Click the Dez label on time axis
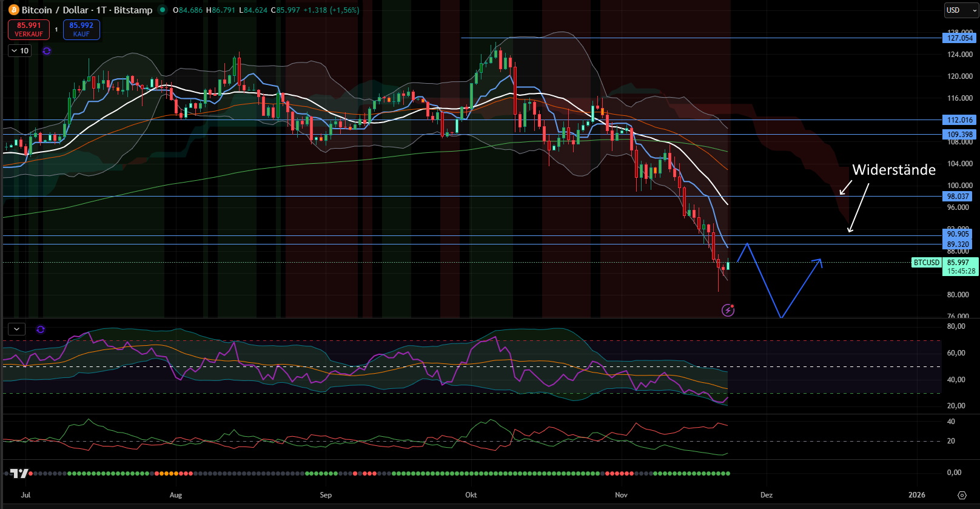The width and height of the screenshot is (980, 509). (767, 495)
